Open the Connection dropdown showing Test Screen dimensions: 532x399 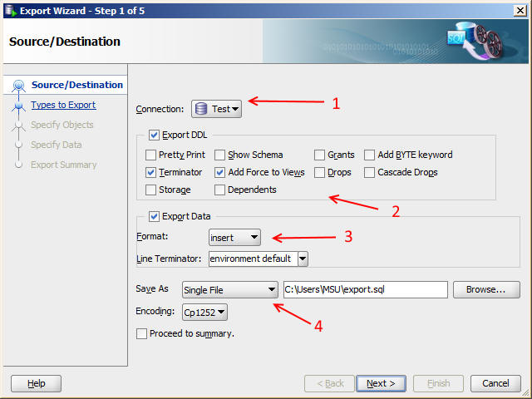click(216, 109)
